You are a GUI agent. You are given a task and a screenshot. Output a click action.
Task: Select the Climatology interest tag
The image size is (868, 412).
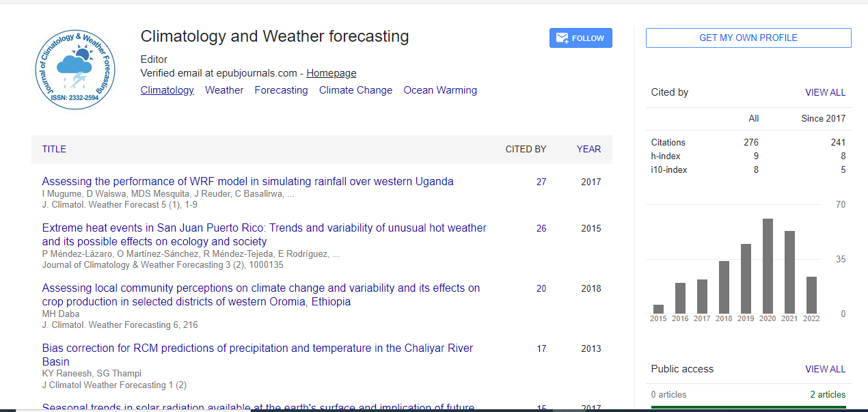167,90
